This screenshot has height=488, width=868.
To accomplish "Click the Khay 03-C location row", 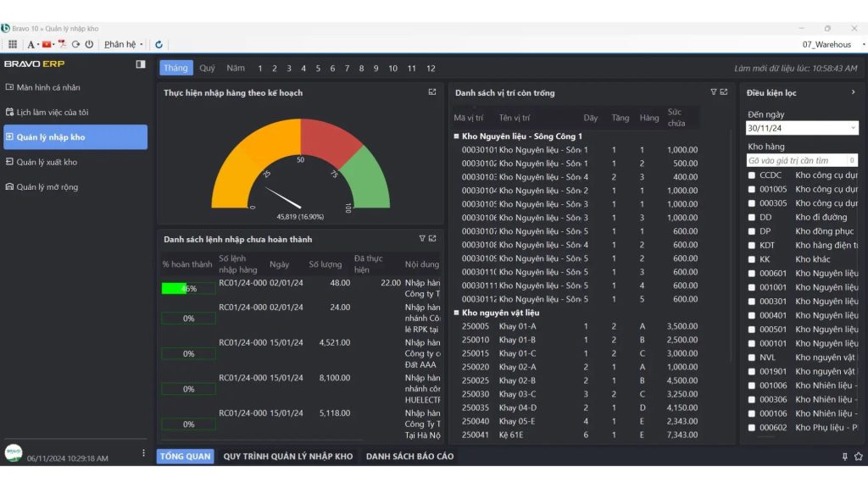I will click(578, 394).
